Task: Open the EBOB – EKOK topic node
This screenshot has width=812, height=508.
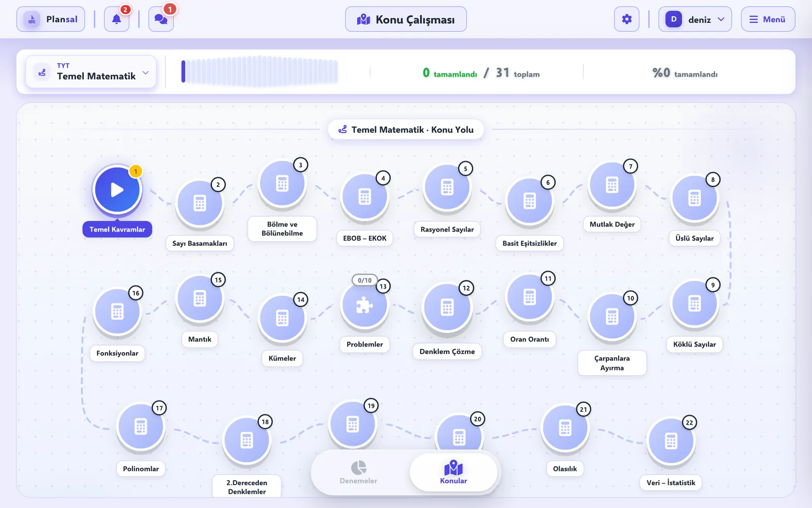Action: coord(364,197)
